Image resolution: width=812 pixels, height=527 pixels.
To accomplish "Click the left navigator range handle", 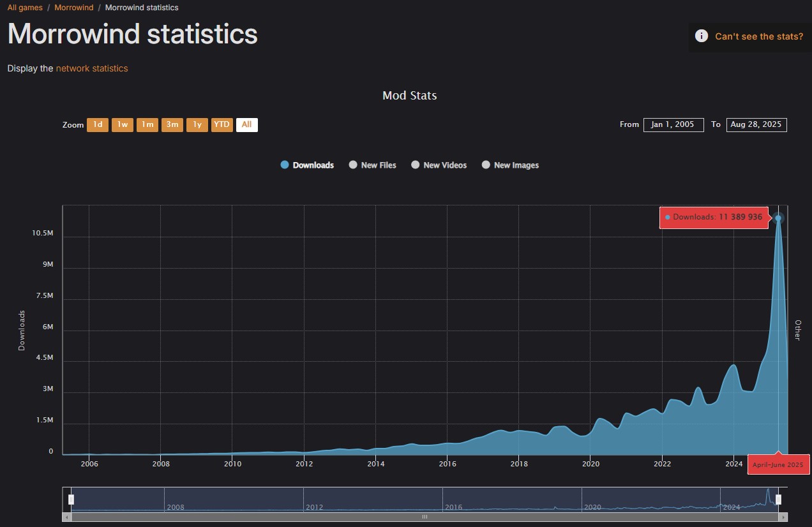I will 71,500.
